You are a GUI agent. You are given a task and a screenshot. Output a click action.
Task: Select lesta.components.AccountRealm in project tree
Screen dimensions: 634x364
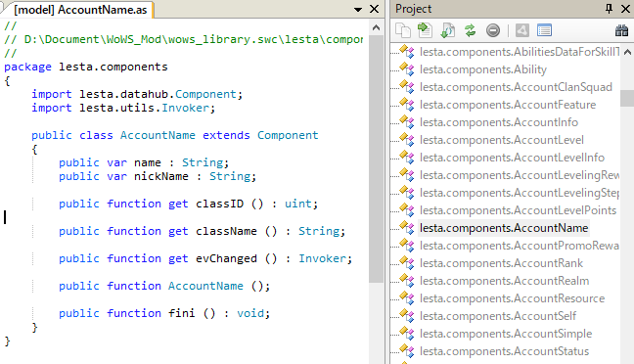pyautogui.click(x=504, y=280)
